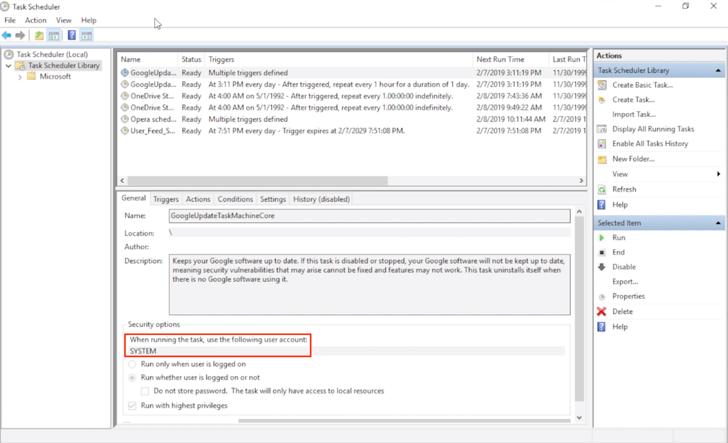The image size is (728, 443).
Task: Disable the selected task in the Actions pane
Action: (623, 267)
